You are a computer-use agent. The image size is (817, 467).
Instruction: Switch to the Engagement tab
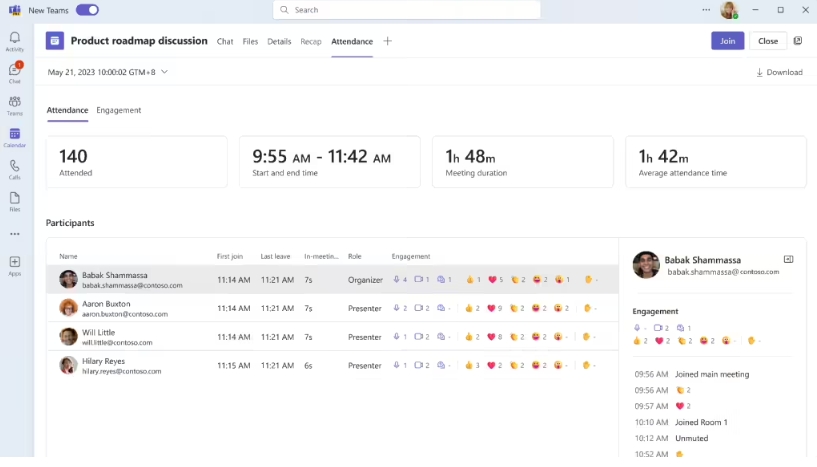tap(118, 110)
